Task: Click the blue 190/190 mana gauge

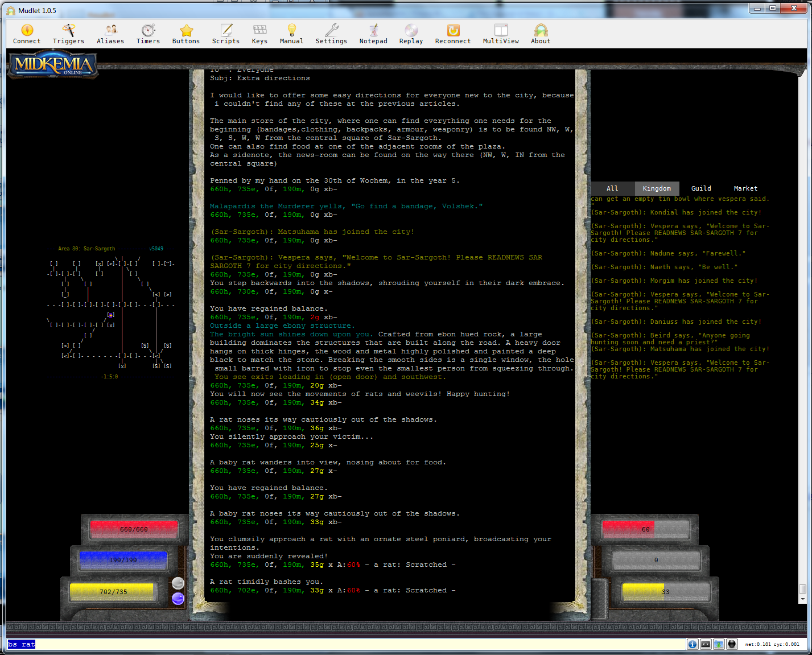Action: (x=123, y=560)
